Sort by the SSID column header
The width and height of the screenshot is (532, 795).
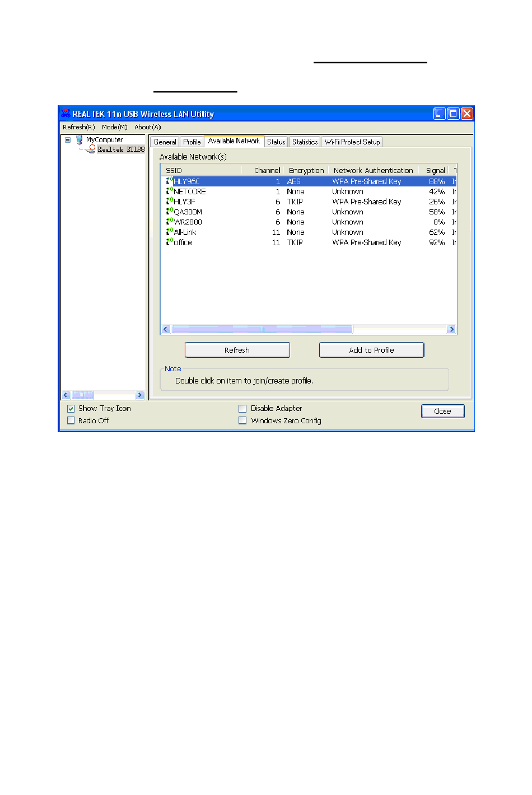click(201, 170)
